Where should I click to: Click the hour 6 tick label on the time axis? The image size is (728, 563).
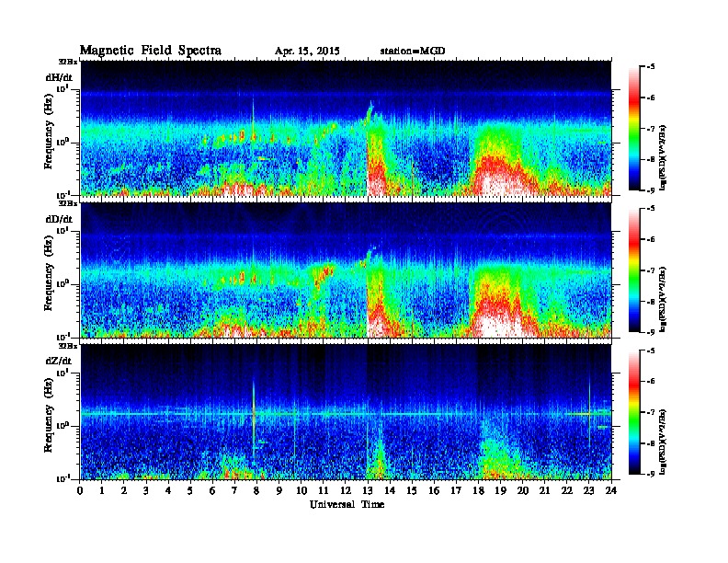(212, 490)
